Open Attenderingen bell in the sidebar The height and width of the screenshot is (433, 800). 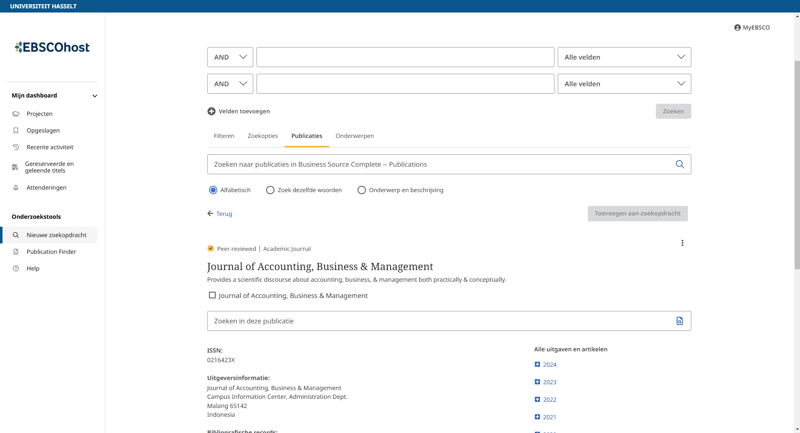pos(16,187)
